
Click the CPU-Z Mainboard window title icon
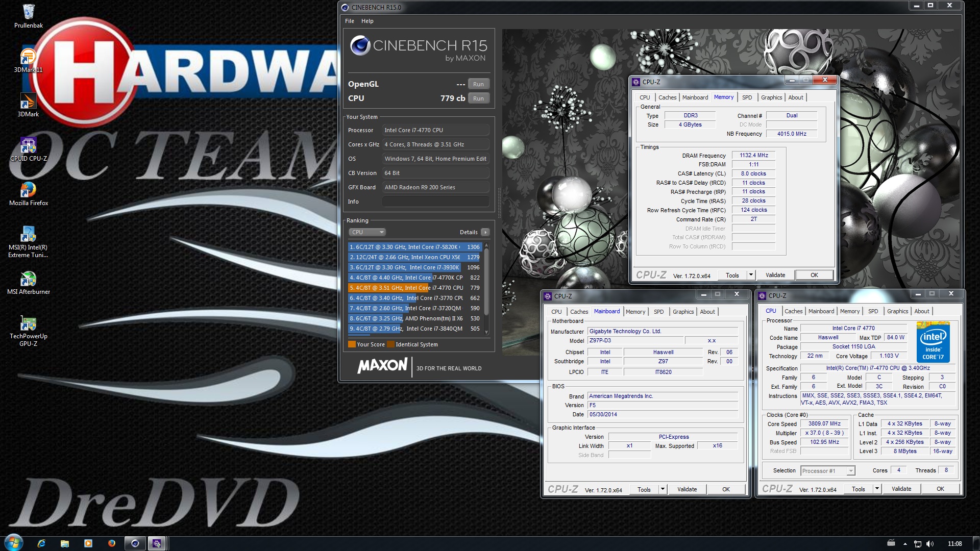(x=548, y=296)
